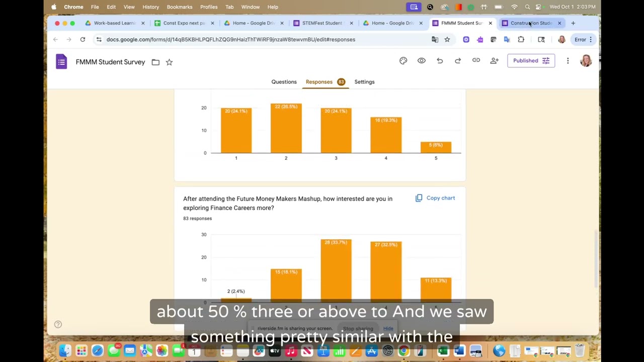Switch to Construction Student tab
This screenshot has height=362, width=644.
coord(531,23)
